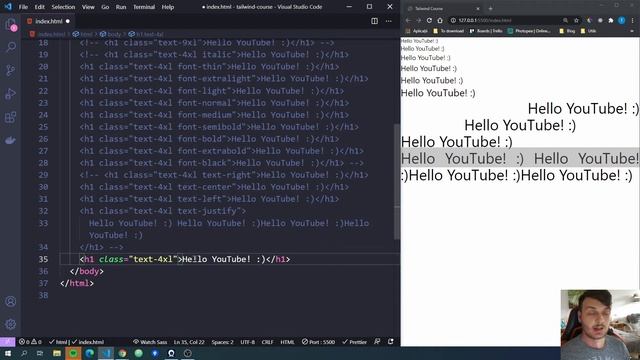This screenshot has width=640, height=360.
Task: Toggle Watch Sass in status bar
Action: click(x=150, y=342)
